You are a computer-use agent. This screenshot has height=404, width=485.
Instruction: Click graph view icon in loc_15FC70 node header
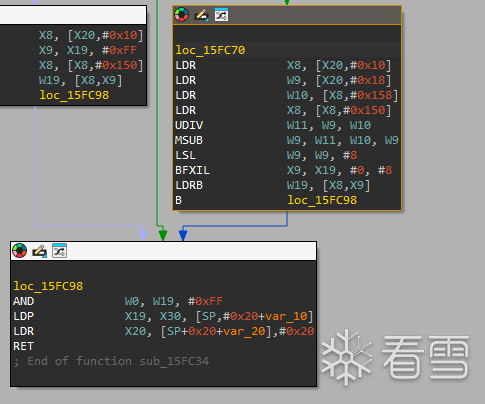coord(221,15)
